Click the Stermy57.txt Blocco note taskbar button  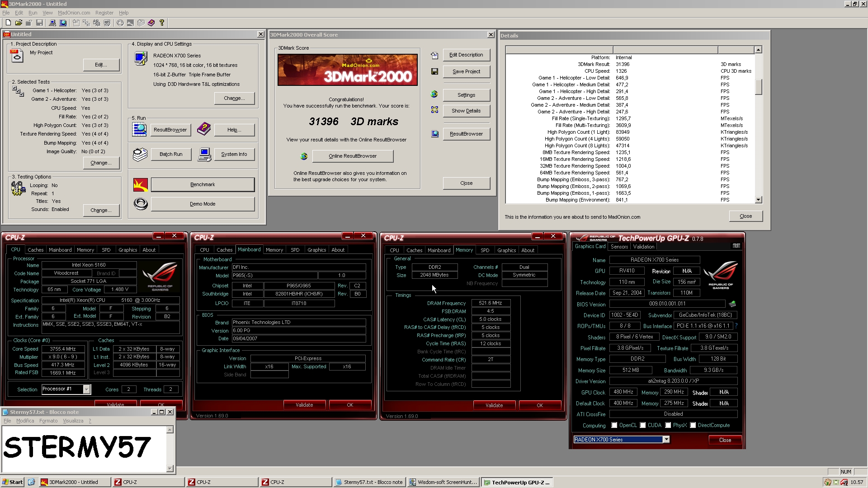[369, 482]
